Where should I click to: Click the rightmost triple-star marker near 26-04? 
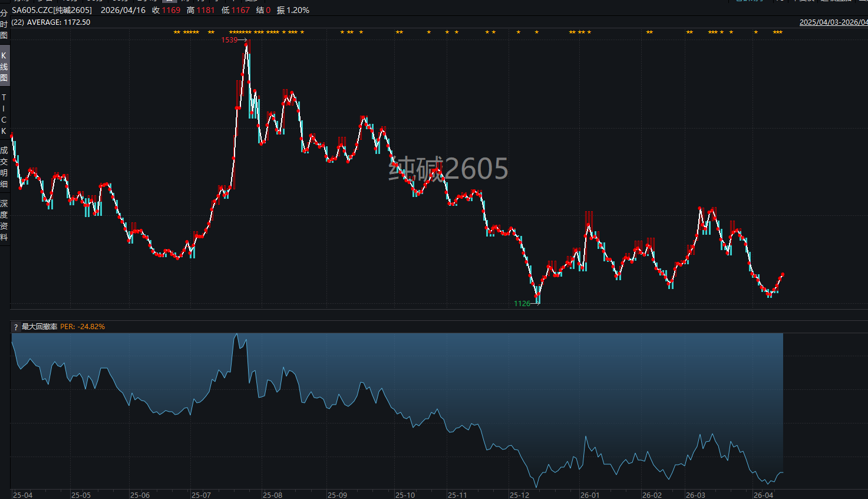[x=778, y=32]
